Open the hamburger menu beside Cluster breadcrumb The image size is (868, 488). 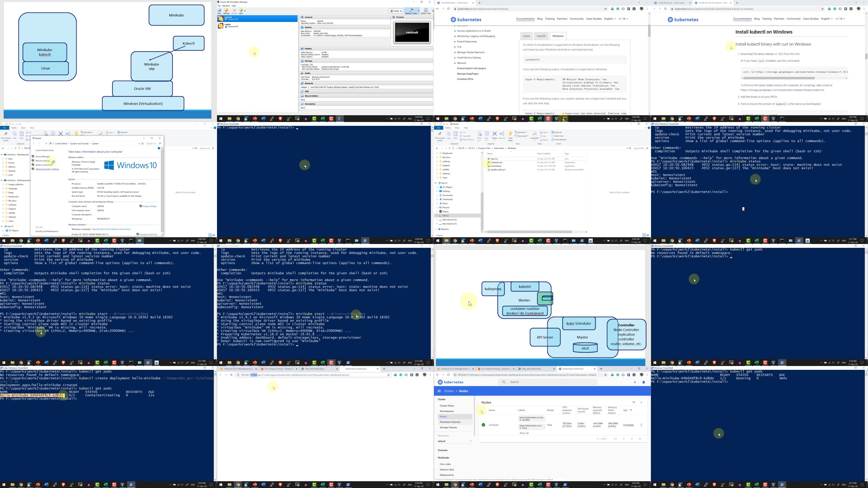coord(439,391)
